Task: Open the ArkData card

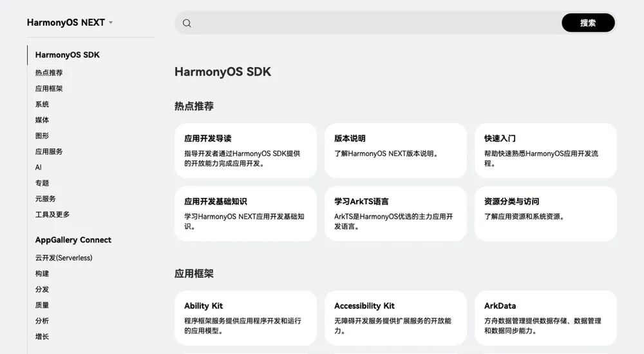Action: [x=545, y=318]
